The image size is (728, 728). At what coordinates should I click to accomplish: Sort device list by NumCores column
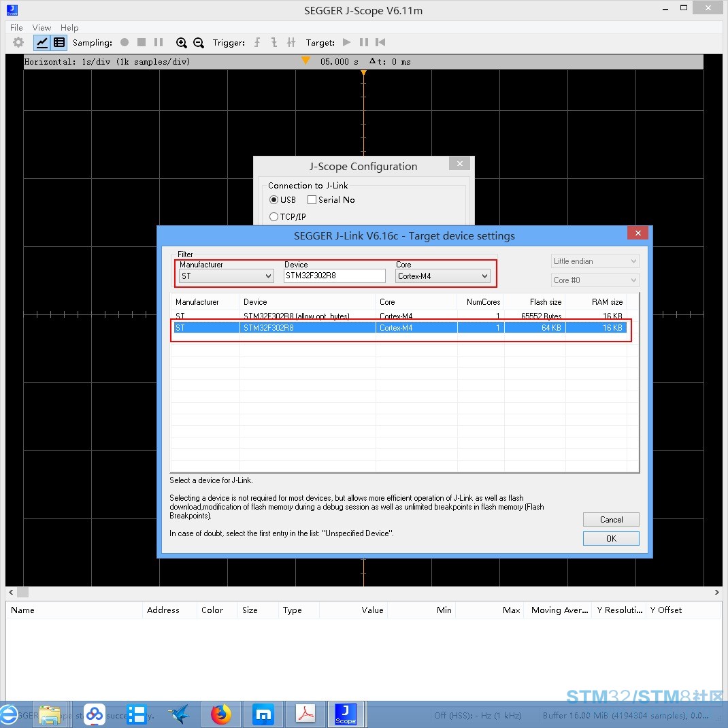480,302
